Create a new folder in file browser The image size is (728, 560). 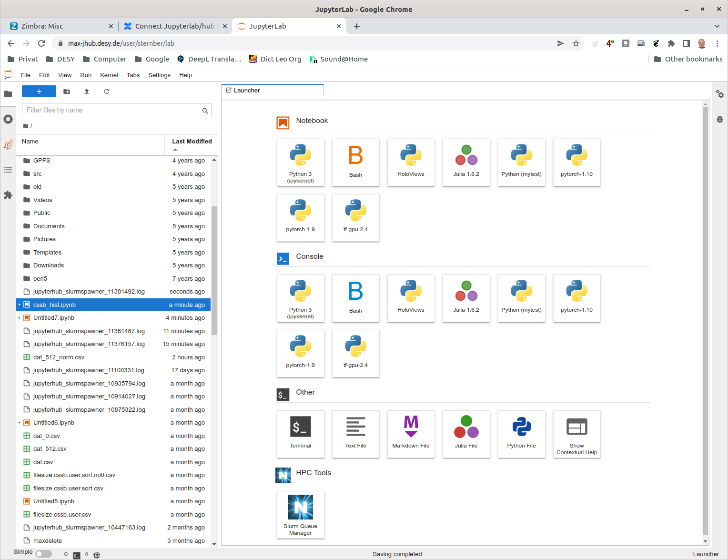[67, 92]
